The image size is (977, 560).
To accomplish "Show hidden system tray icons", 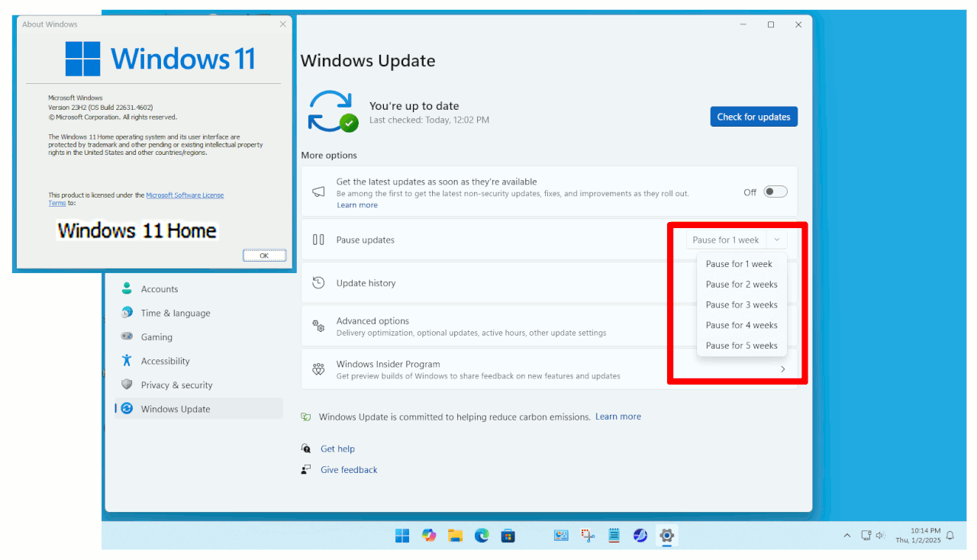I will (x=847, y=536).
